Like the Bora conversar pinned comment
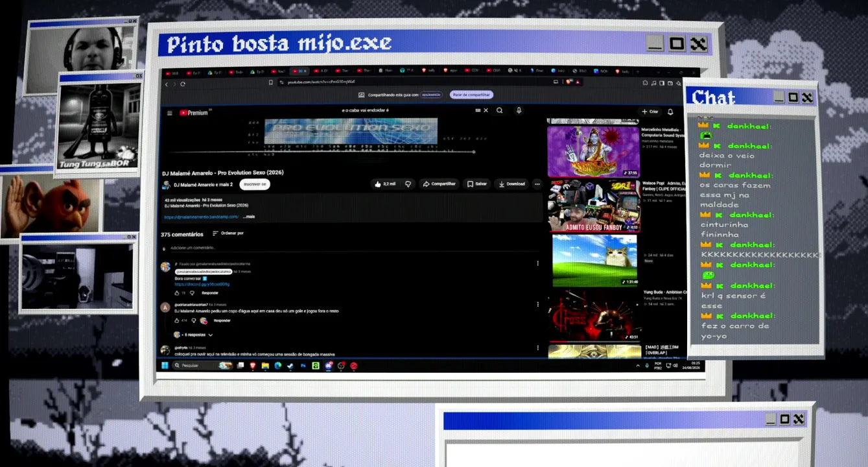868x467 pixels. 177,293
